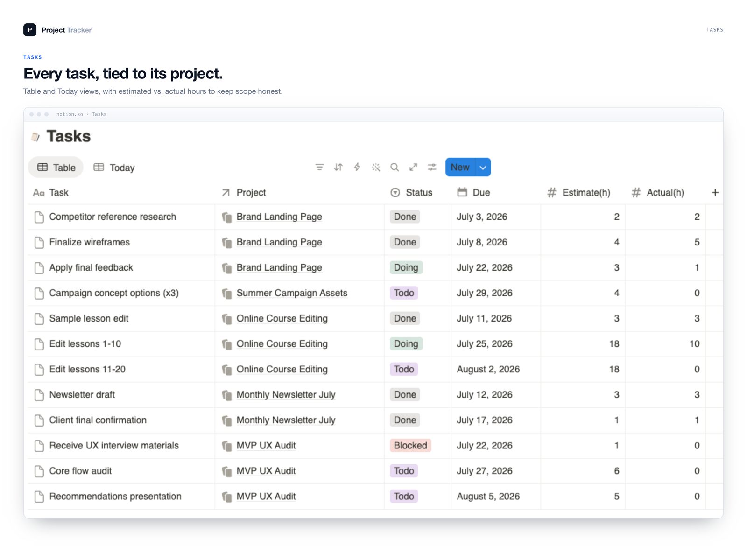The width and height of the screenshot is (747, 560).
Task: Click the "July 3, 2026" due date
Action: point(482,217)
